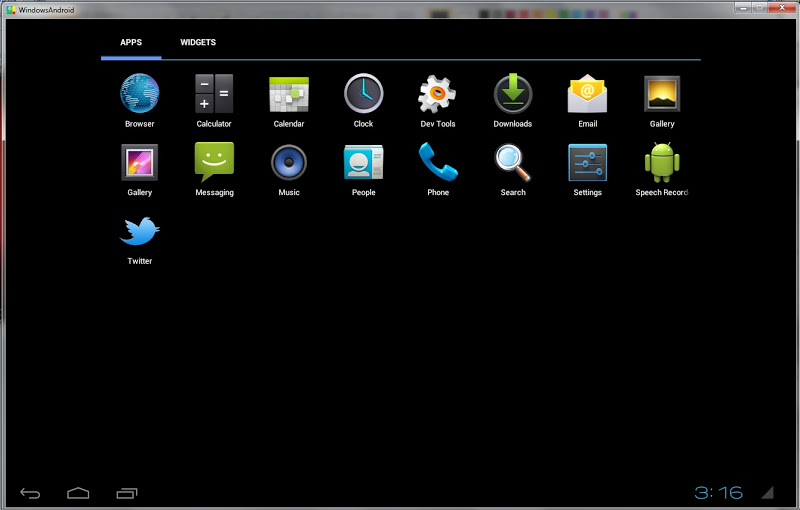Open the Calendar app
800x510 pixels.
click(x=289, y=94)
